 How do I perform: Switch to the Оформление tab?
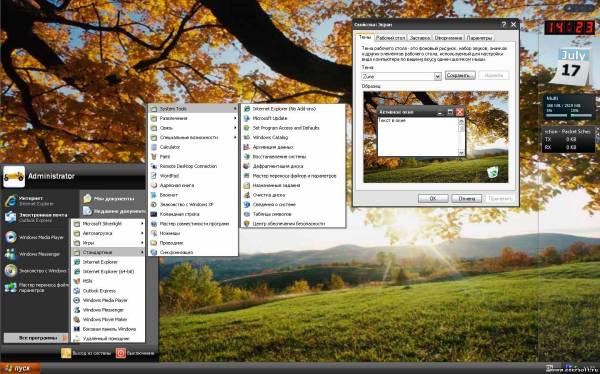click(x=448, y=38)
